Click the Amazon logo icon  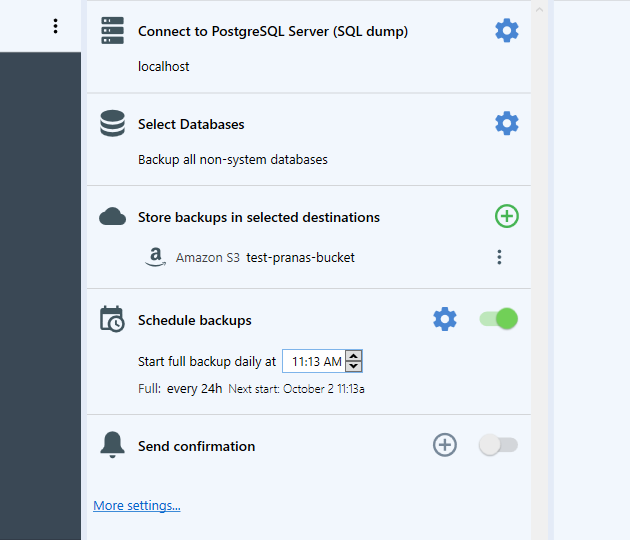point(155,257)
